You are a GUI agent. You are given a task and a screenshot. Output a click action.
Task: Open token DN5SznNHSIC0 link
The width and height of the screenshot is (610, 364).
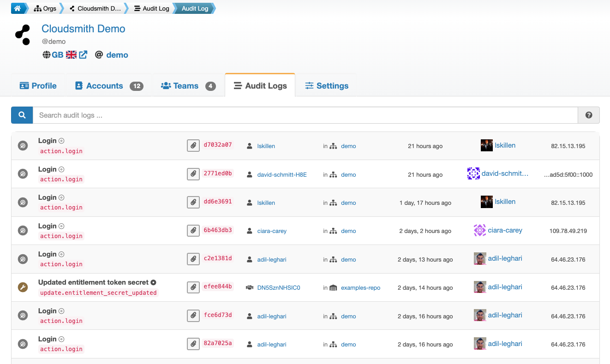pos(279,288)
